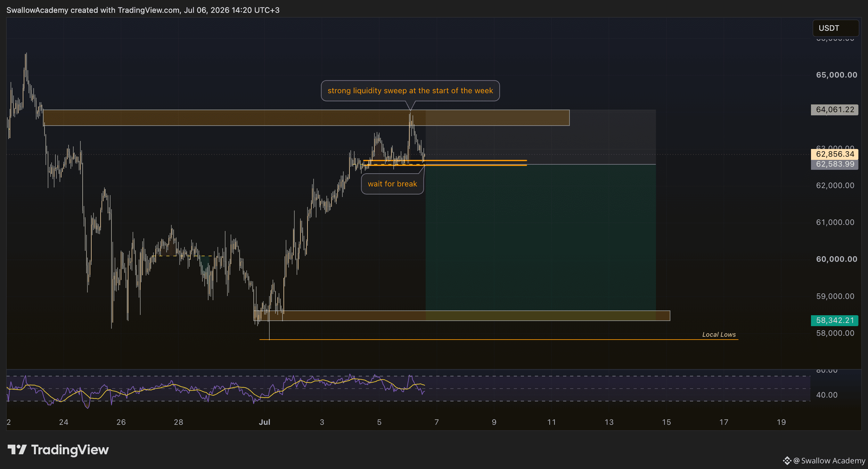Click the '15' date on the time axis

click(666, 422)
